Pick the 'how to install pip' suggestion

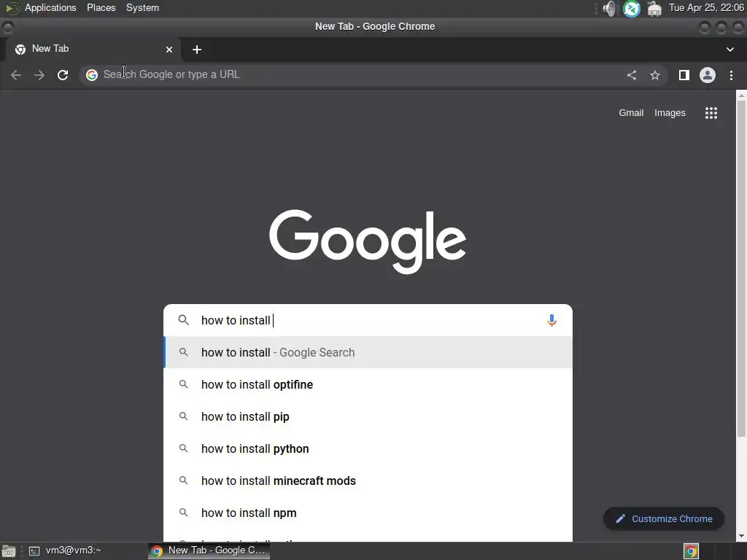pos(368,416)
